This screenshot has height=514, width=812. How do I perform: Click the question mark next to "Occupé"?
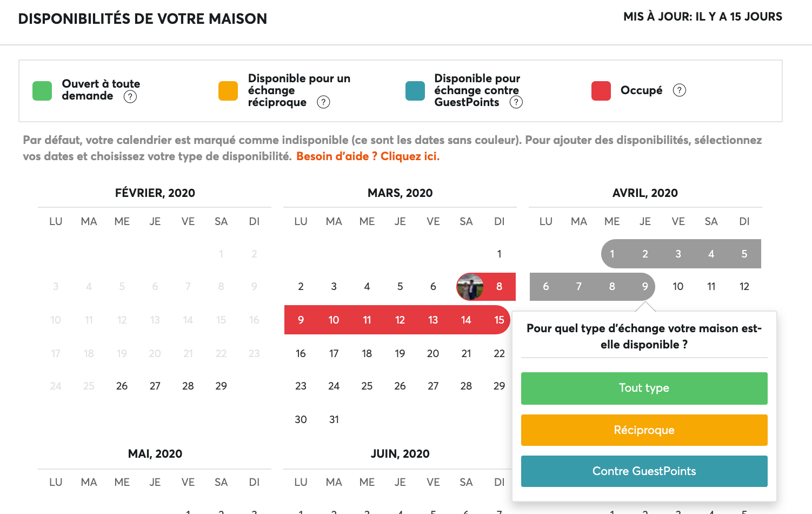pos(680,90)
